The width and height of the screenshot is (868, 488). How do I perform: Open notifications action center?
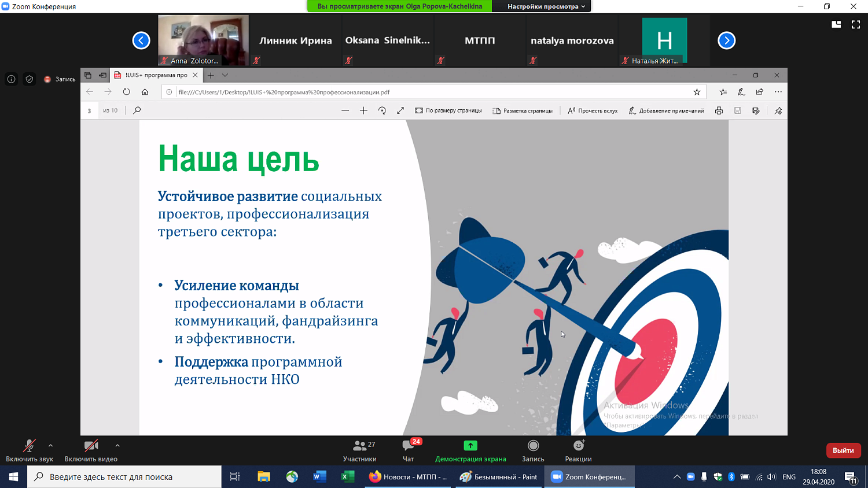(x=851, y=478)
